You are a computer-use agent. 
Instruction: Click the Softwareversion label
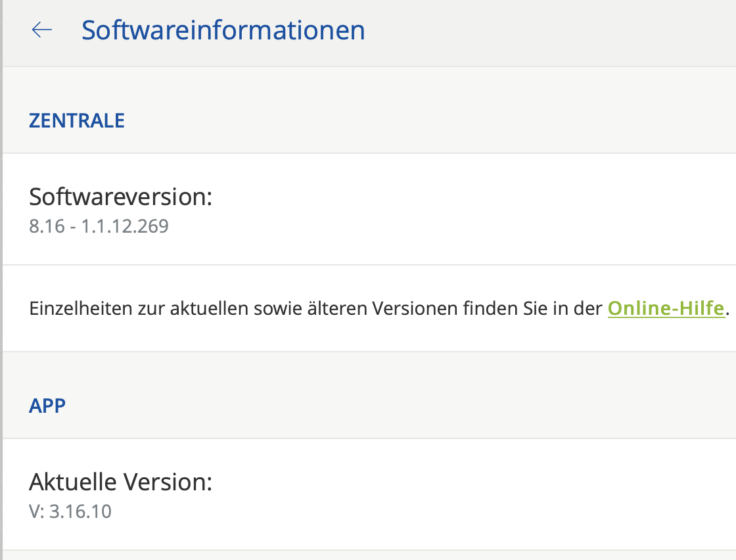point(121,197)
